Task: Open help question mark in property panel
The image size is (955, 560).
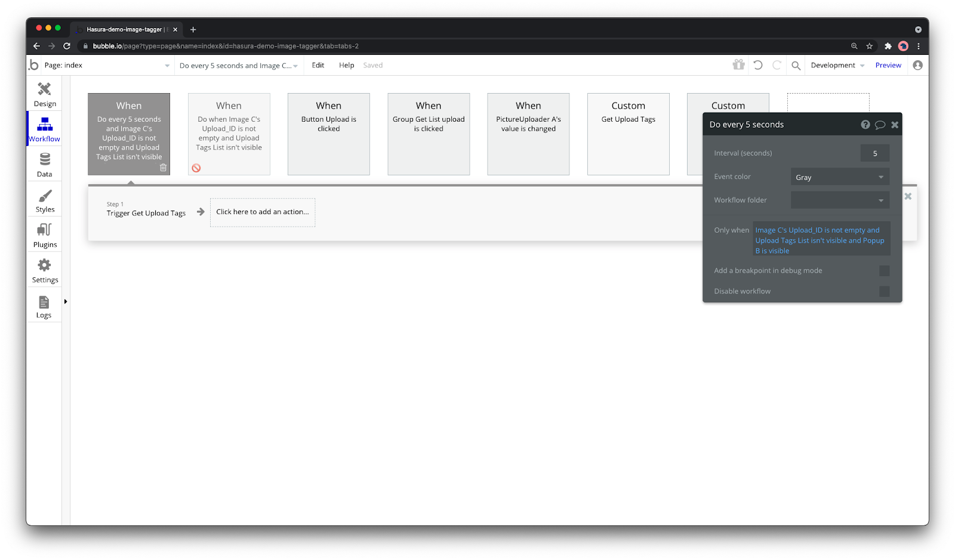Action: click(x=865, y=125)
